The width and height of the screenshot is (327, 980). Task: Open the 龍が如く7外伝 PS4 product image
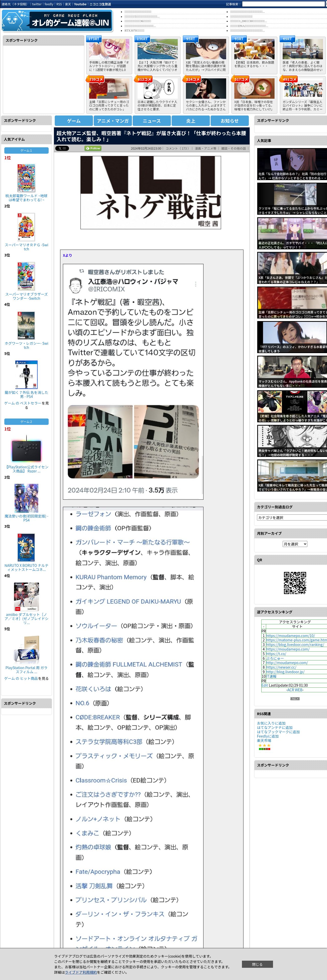point(26,374)
